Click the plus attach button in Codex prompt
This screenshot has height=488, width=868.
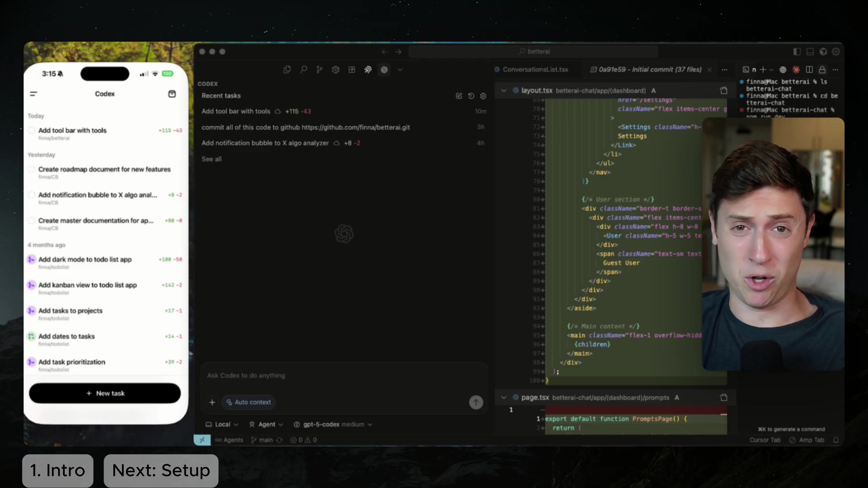(212, 402)
